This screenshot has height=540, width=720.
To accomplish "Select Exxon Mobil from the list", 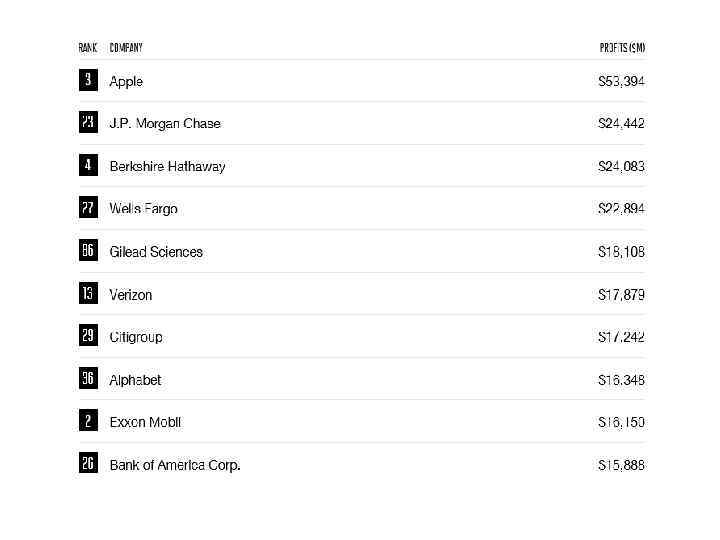I will pyautogui.click(x=145, y=422).
